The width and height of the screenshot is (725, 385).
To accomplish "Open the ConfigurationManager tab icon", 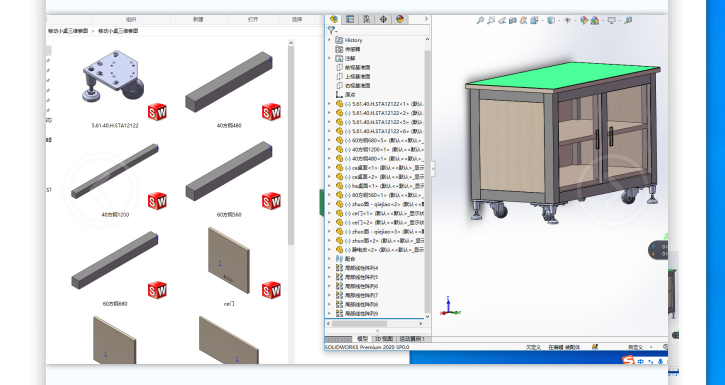I will (367, 19).
